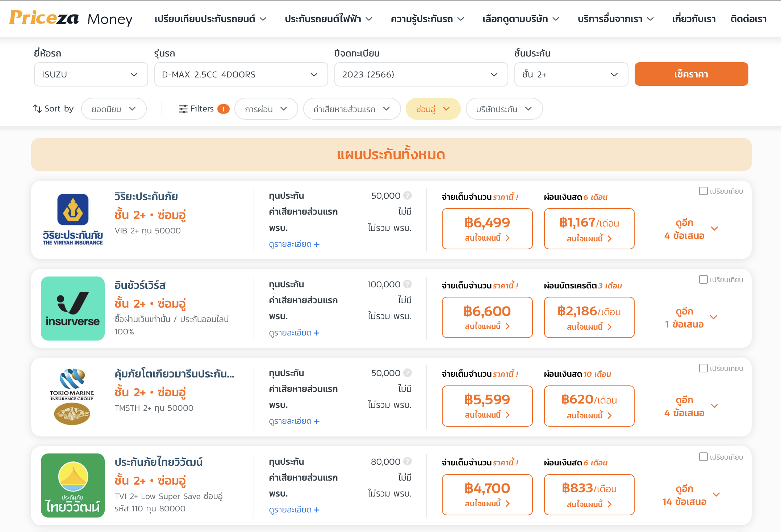
Task: Click the วิริยะประกันภัย company name
Action: coord(146,197)
